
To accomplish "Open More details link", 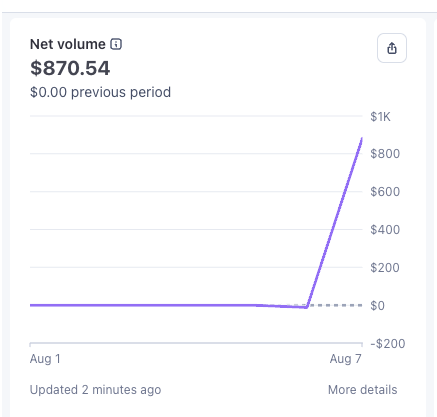I will tap(362, 390).
